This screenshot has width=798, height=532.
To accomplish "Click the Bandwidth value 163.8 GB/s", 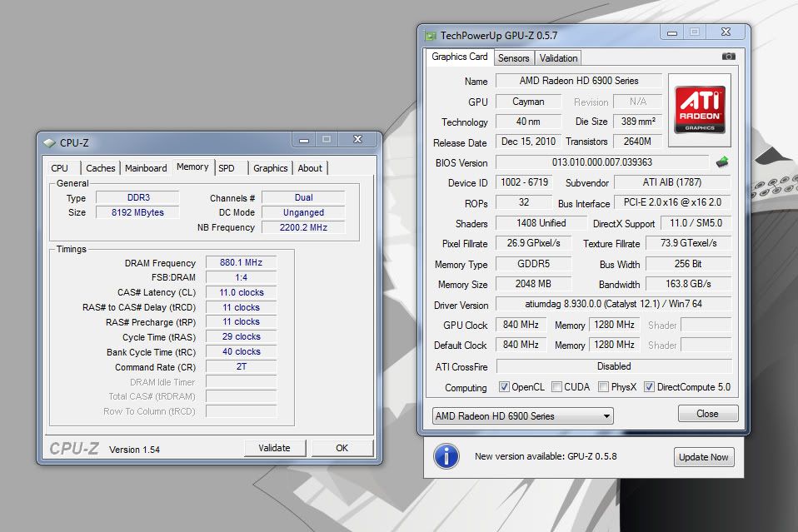I will [x=688, y=284].
